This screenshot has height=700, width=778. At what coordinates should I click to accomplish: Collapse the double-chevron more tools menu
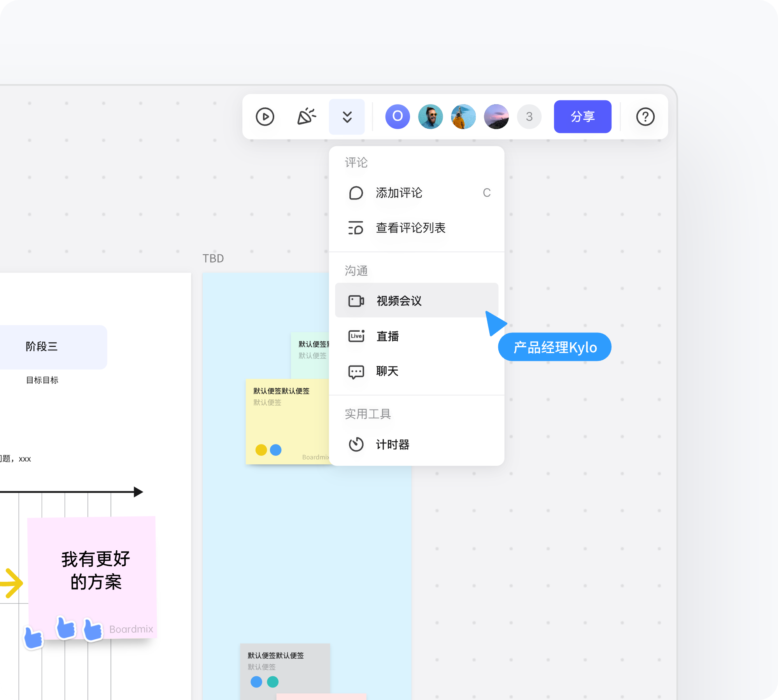347,117
